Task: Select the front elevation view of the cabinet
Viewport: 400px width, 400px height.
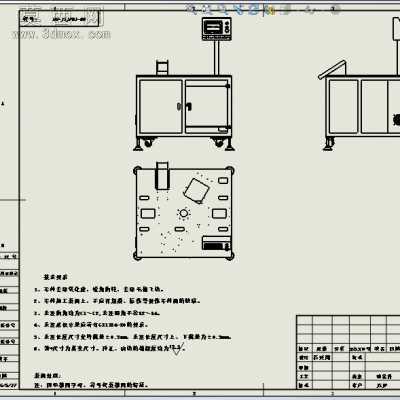Action: pyautogui.click(x=184, y=84)
